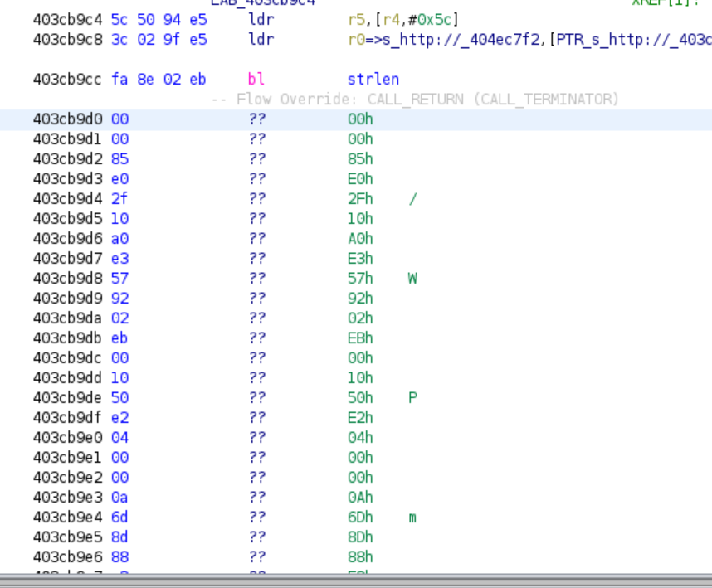
Task: Select the ldr mnemonic at 403cb9c4
Action: tap(261, 20)
